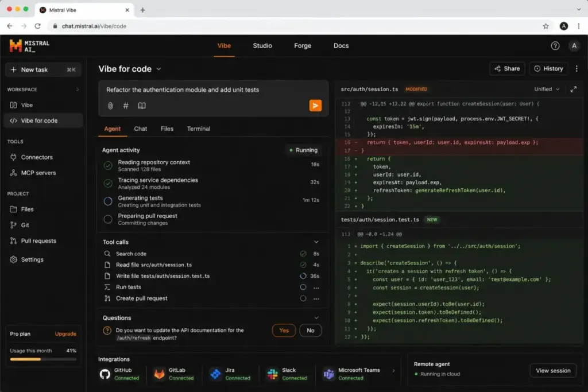Screen dimensions: 588x392
Task: Open the History button
Action: pos(548,68)
